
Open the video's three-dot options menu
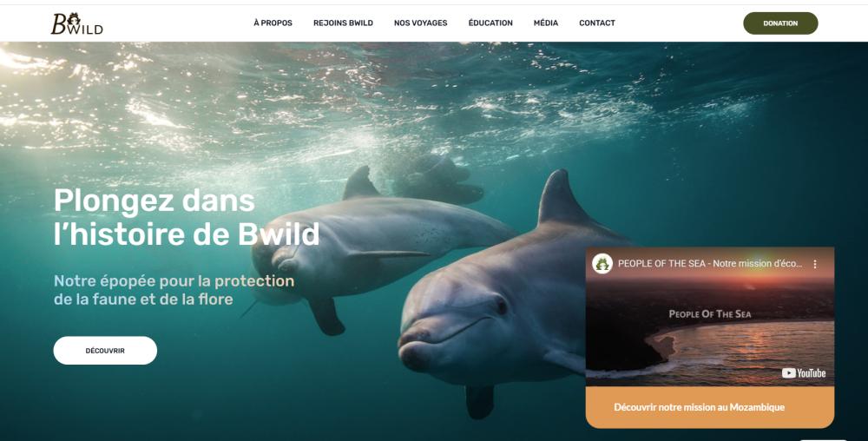(815, 264)
